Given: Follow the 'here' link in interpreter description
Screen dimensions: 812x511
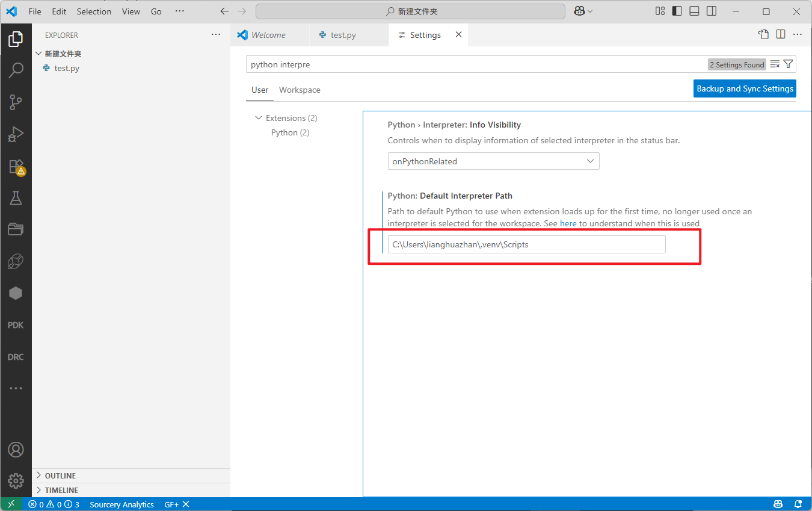Looking at the screenshot, I should pos(568,223).
